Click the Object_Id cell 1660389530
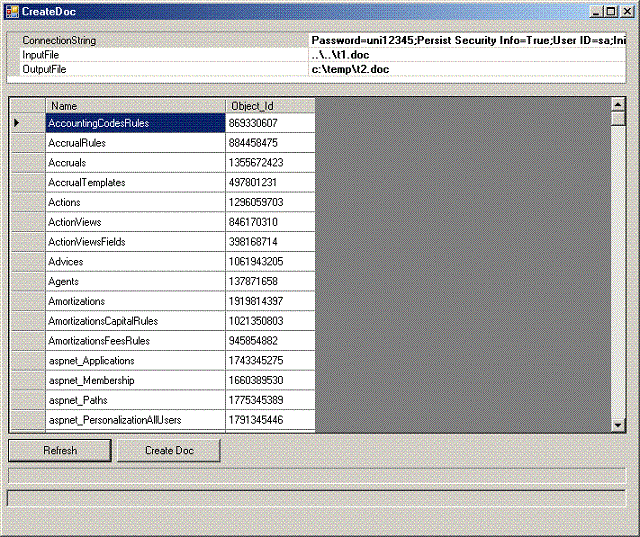 [270, 380]
